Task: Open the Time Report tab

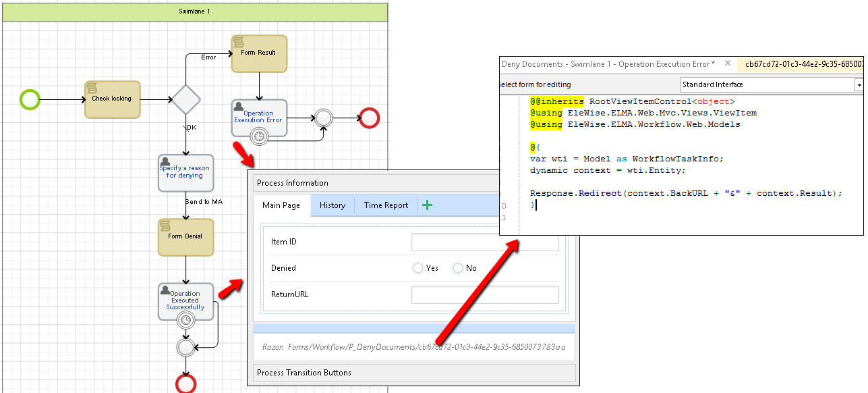Action: pos(386,205)
